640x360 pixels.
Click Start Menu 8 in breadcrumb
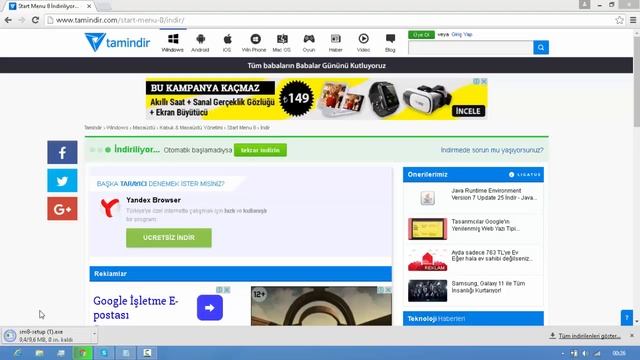click(241, 128)
